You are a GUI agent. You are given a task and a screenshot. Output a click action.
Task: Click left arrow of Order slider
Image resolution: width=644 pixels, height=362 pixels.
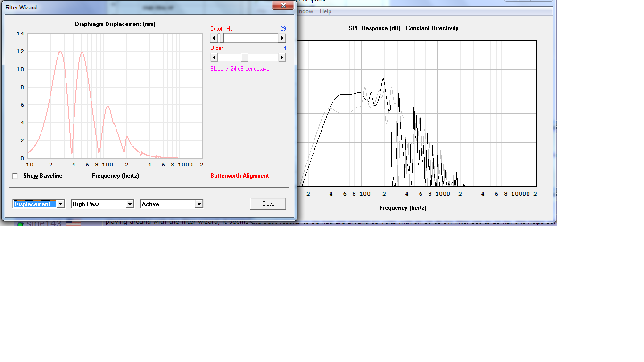click(x=214, y=58)
